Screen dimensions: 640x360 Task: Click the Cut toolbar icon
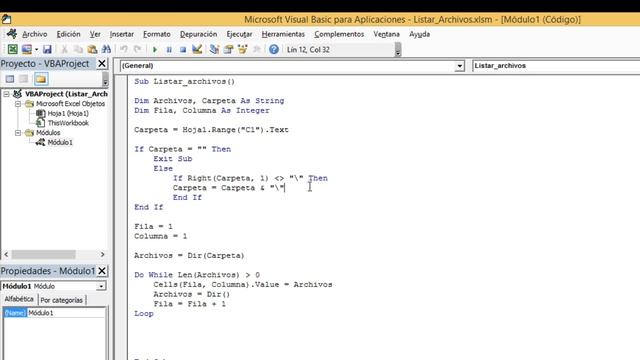click(x=64, y=49)
